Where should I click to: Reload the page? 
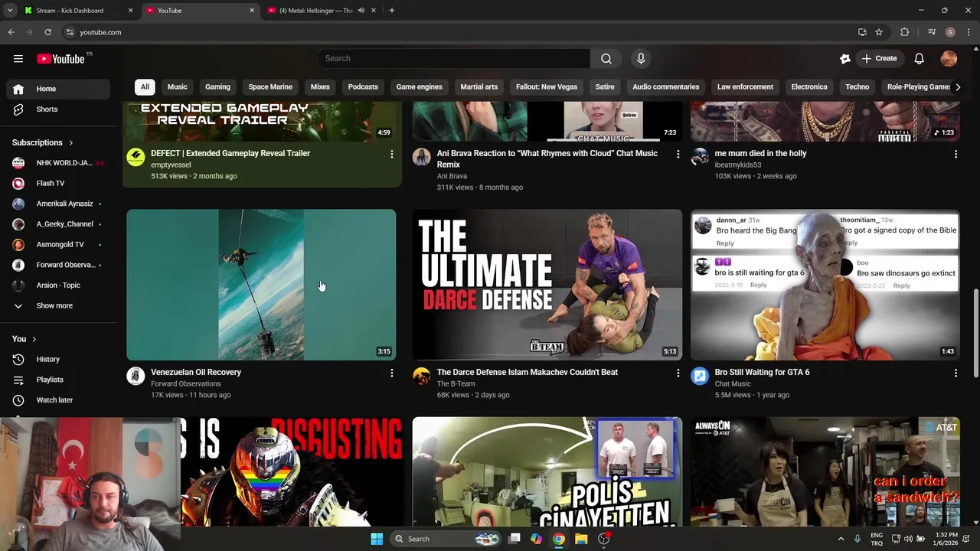coord(47,32)
